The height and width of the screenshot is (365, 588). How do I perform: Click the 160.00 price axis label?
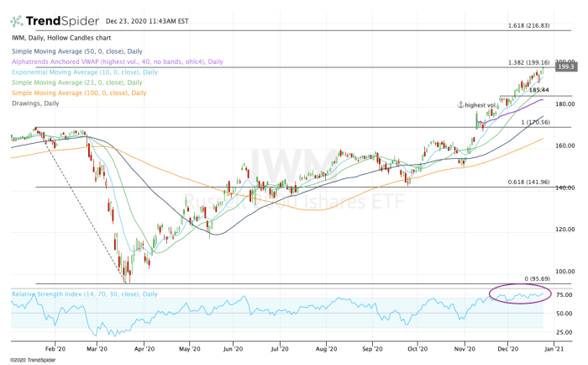(x=564, y=145)
